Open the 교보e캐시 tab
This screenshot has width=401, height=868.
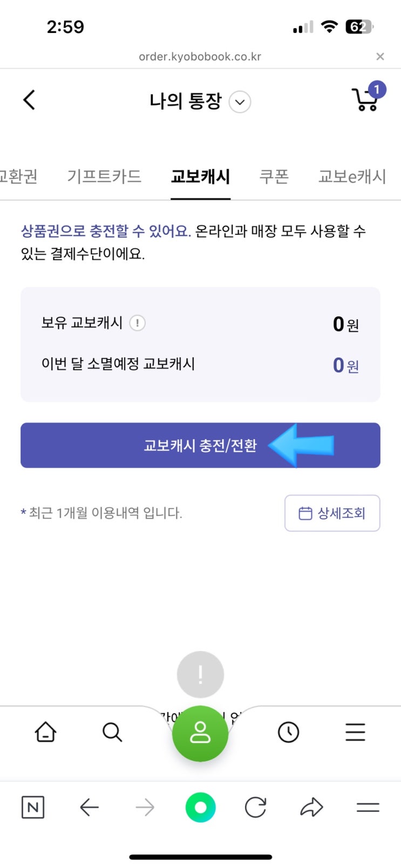click(x=352, y=177)
